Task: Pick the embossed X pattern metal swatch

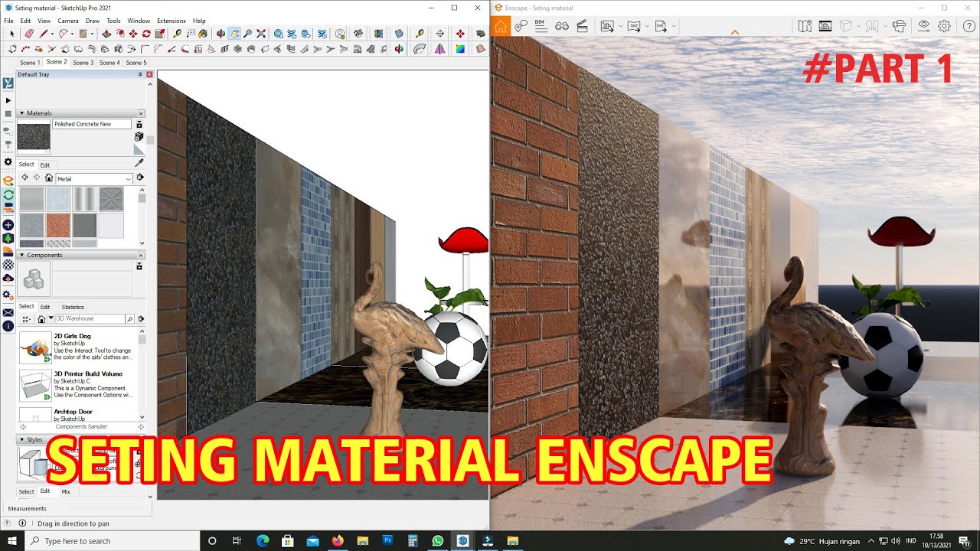Action: click(111, 200)
